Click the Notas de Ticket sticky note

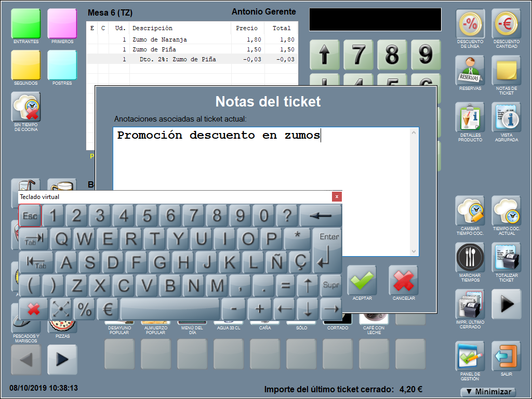(x=506, y=71)
